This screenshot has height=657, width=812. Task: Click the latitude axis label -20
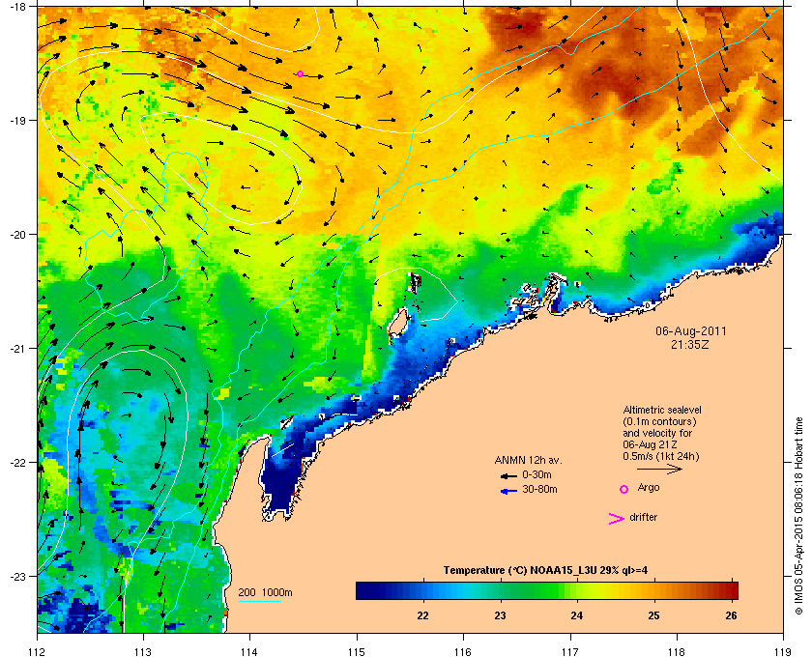pyautogui.click(x=16, y=235)
